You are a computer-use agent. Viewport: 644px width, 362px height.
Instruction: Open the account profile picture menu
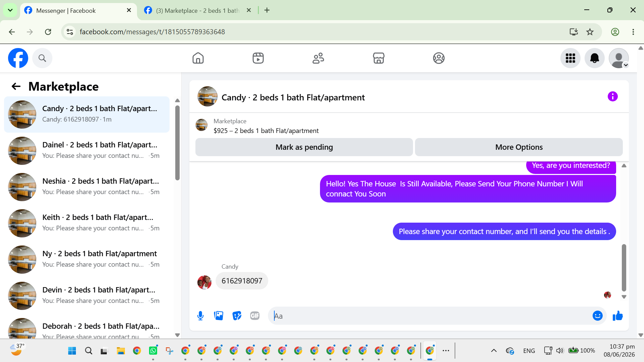[x=619, y=58]
